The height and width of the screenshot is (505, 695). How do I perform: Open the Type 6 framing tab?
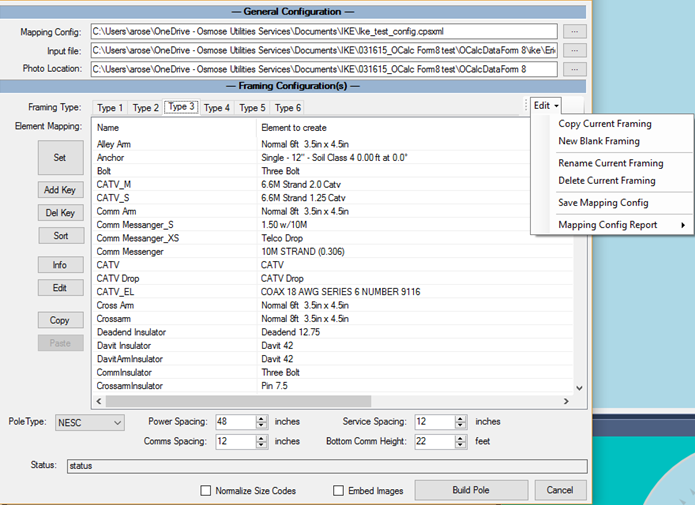tap(288, 108)
